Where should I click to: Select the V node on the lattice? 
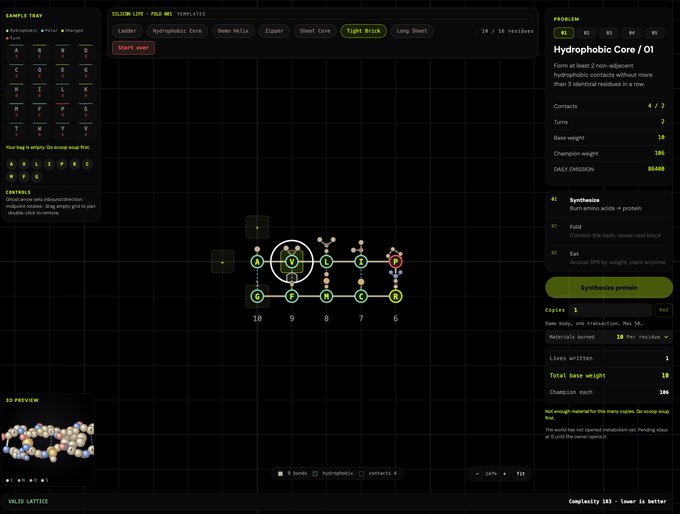click(292, 262)
